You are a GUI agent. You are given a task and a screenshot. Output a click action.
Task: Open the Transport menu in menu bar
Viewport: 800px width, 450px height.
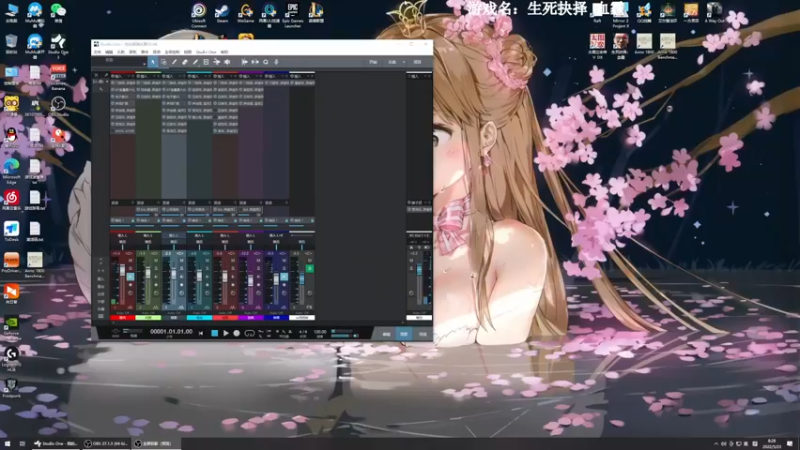click(172, 52)
